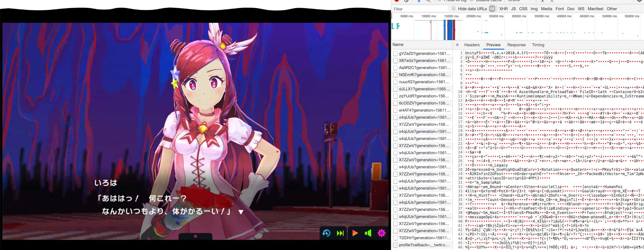Open the Response tab

click(x=516, y=45)
